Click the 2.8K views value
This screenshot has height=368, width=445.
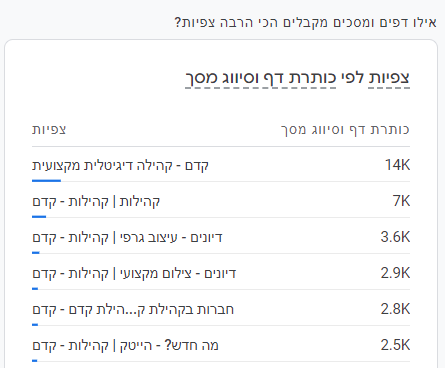click(395, 309)
